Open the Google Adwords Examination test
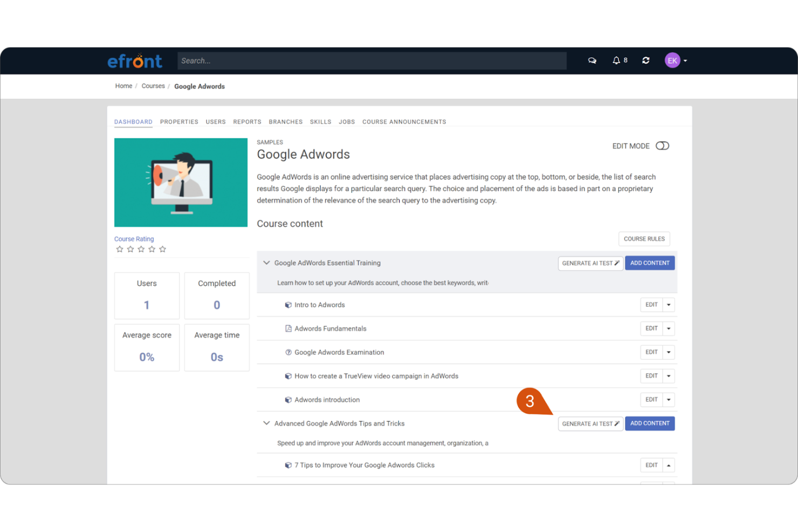This screenshot has height=532, width=798. click(339, 353)
